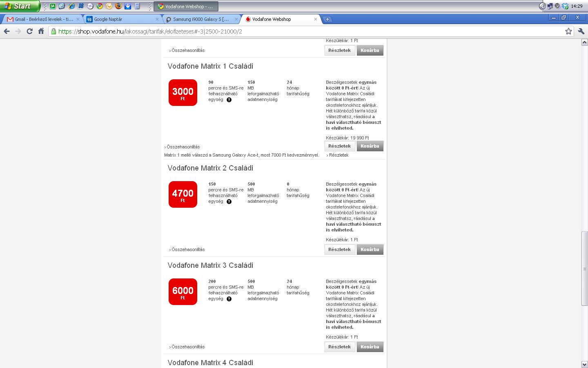Go to the browser home page
This screenshot has width=588, height=368.
[x=41, y=31]
